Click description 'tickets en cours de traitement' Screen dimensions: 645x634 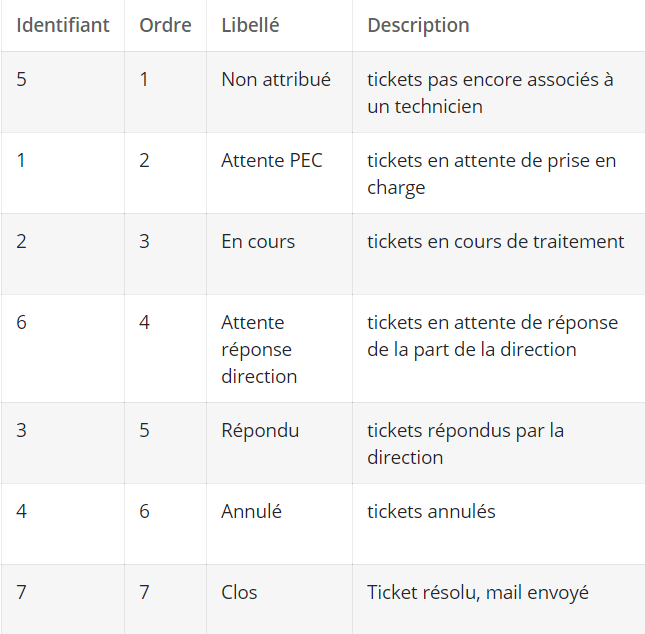tap(496, 242)
